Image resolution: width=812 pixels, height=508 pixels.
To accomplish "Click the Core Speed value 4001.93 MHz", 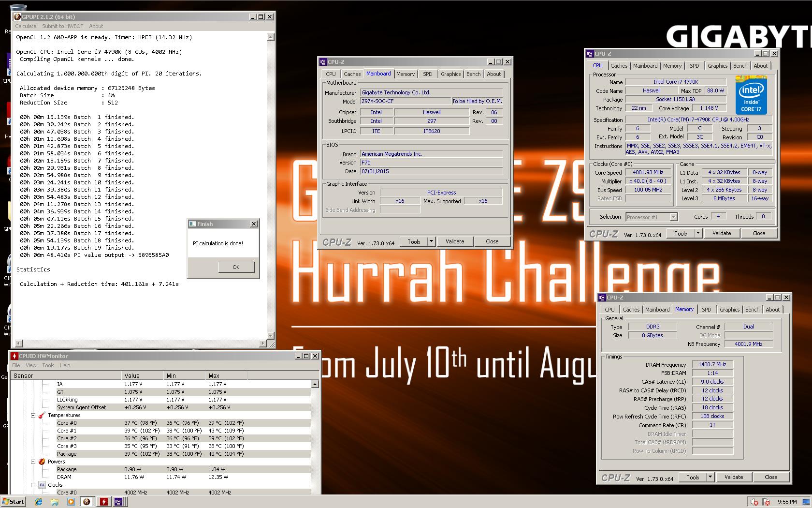I will (x=648, y=172).
